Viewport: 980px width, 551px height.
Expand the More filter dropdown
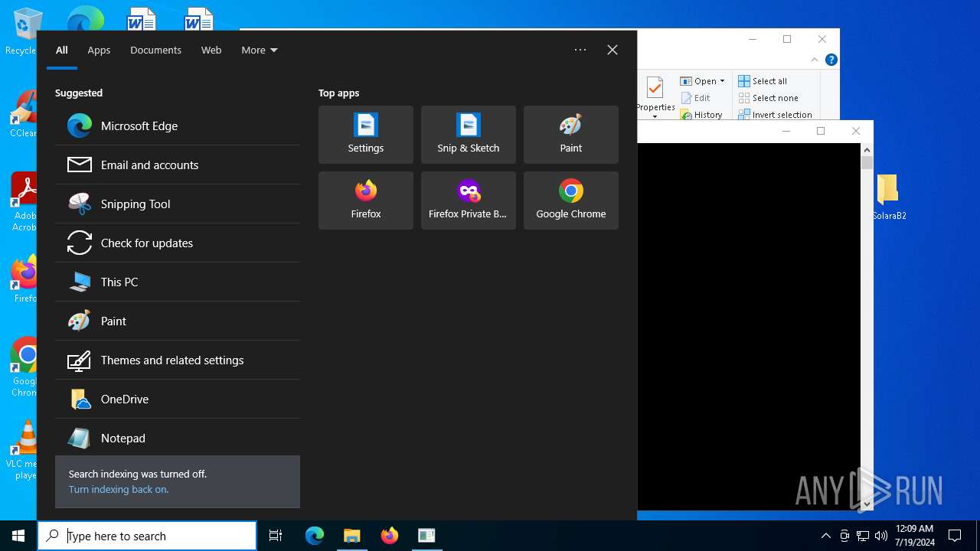pyautogui.click(x=260, y=50)
